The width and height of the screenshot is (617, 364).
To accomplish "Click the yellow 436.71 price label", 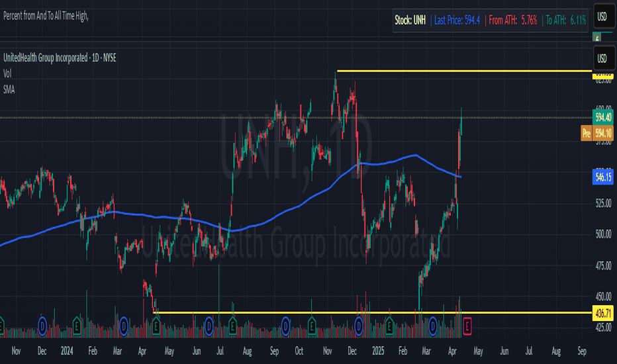I will [603, 313].
